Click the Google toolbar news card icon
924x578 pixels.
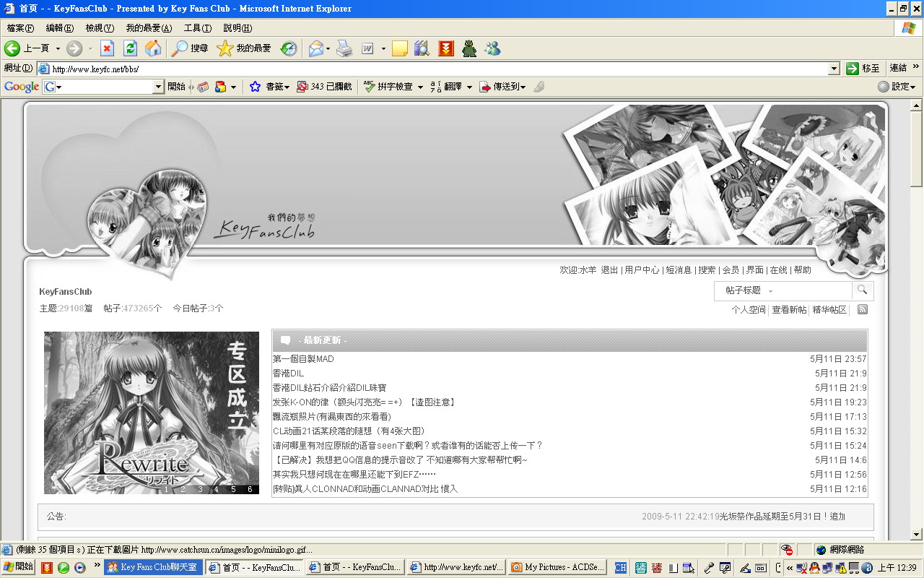[204, 87]
